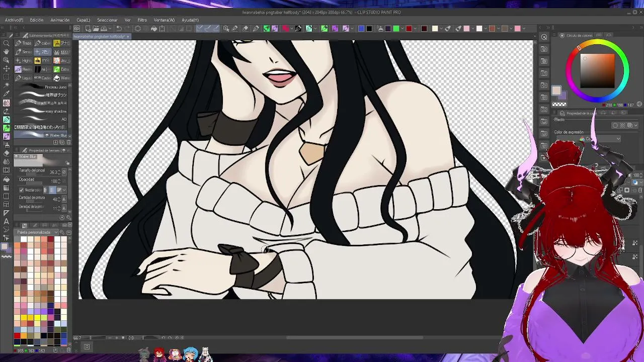
Task: Close the pngtuber halfbody document tab
Action: [128, 37]
